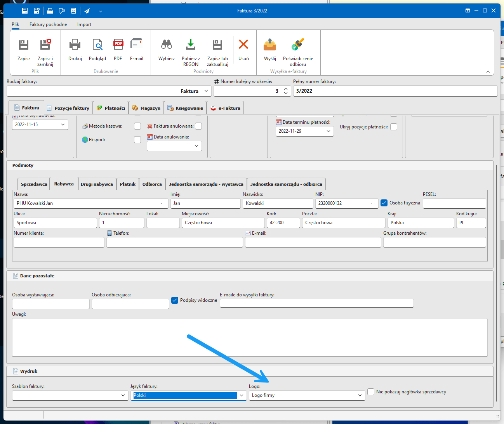This screenshot has height=424, width=504.
Task: Select the Sprzedawca entity tab
Action: 34,184
